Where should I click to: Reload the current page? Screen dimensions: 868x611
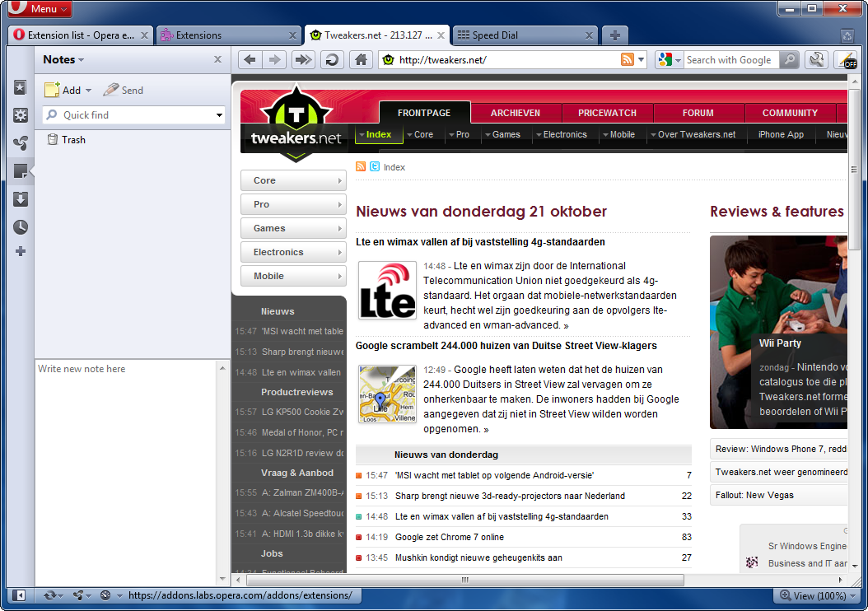click(332, 60)
